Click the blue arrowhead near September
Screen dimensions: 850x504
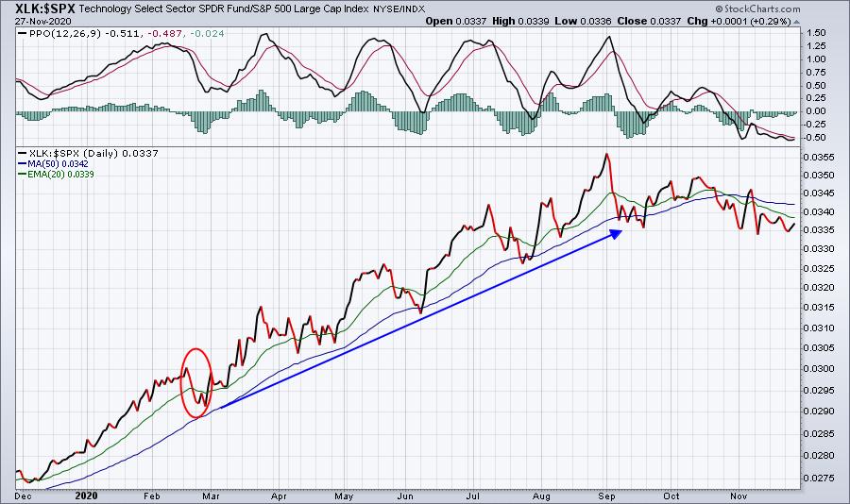[615, 232]
